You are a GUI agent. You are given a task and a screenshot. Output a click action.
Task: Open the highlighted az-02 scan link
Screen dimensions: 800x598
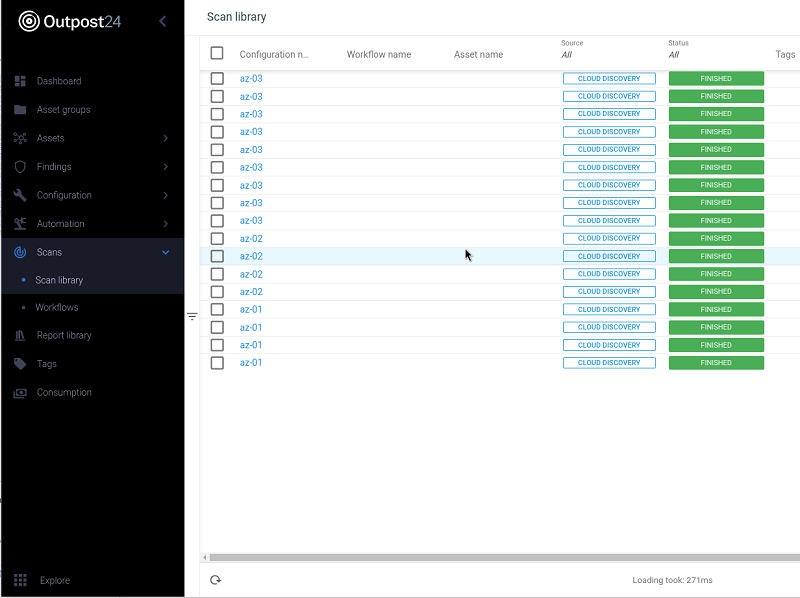pyautogui.click(x=251, y=256)
